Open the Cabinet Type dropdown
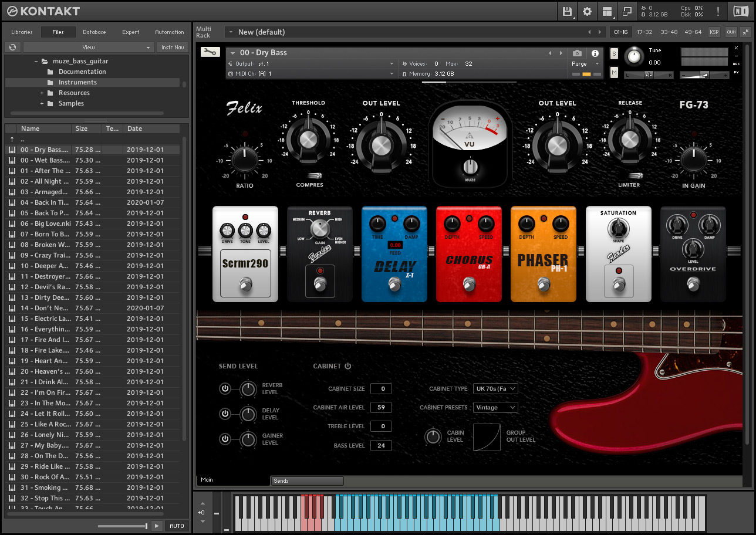 497,388
